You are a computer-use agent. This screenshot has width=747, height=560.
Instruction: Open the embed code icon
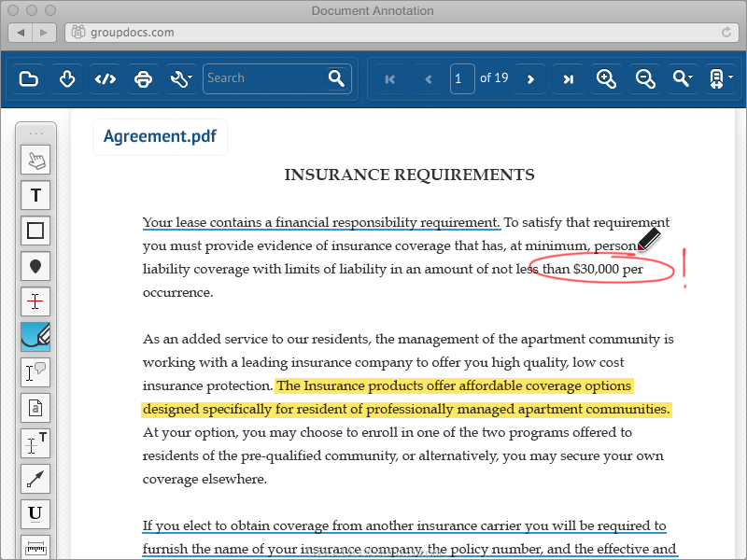[105, 78]
